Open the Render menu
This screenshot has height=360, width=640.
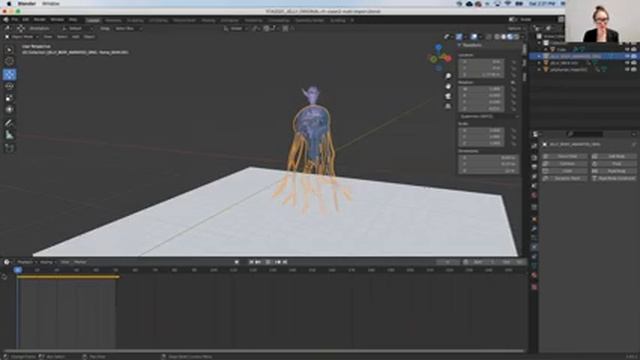40,20
